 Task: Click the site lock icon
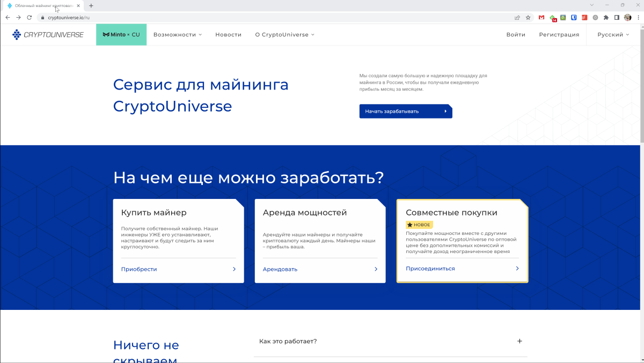pos(42,17)
